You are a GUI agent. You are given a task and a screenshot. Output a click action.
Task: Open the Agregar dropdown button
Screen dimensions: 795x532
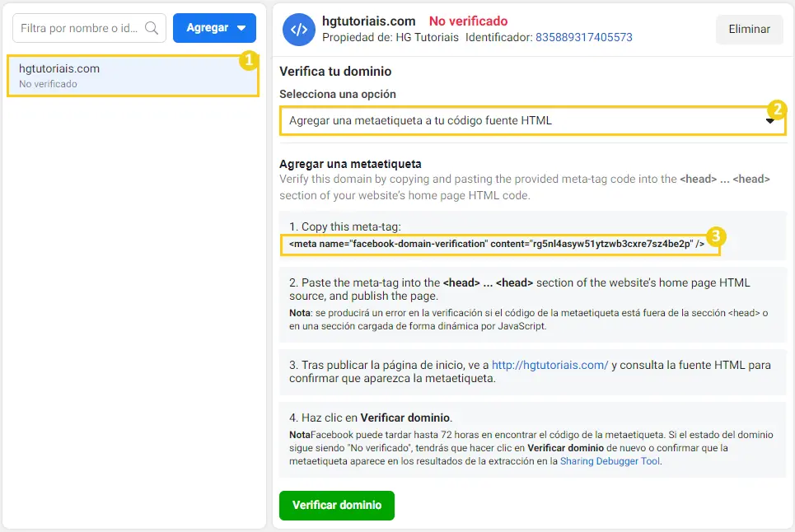[x=214, y=28]
